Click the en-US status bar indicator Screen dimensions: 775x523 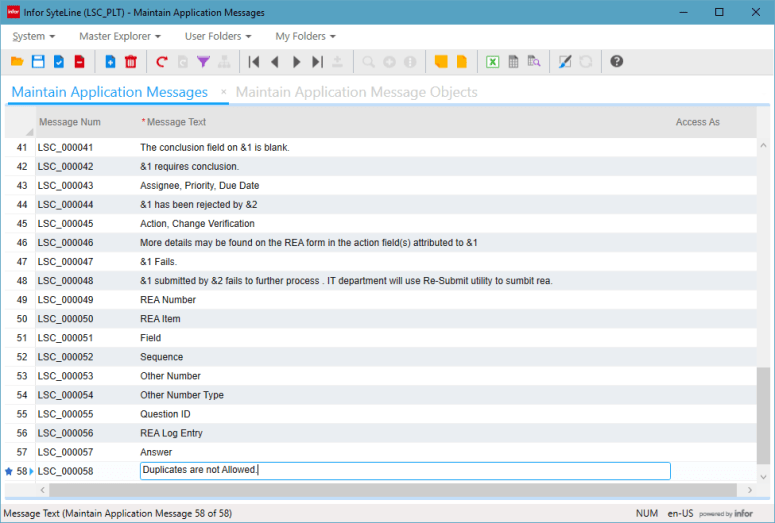tap(680, 514)
